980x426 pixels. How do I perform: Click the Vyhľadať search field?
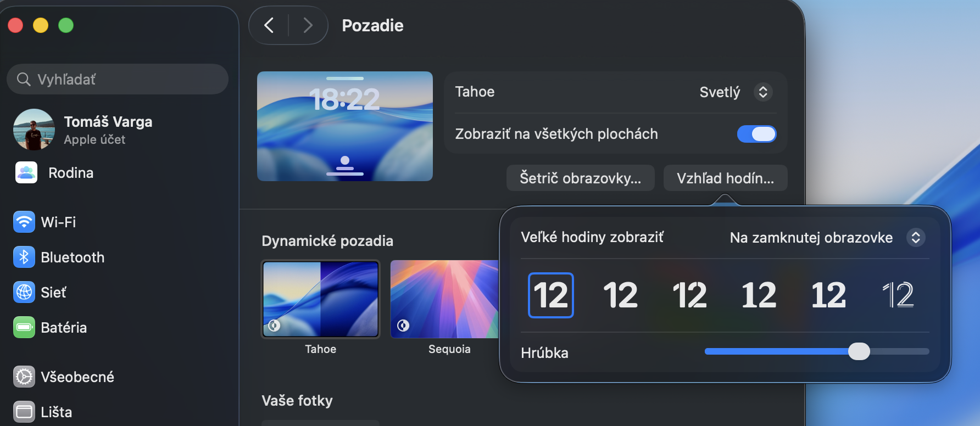point(118,79)
